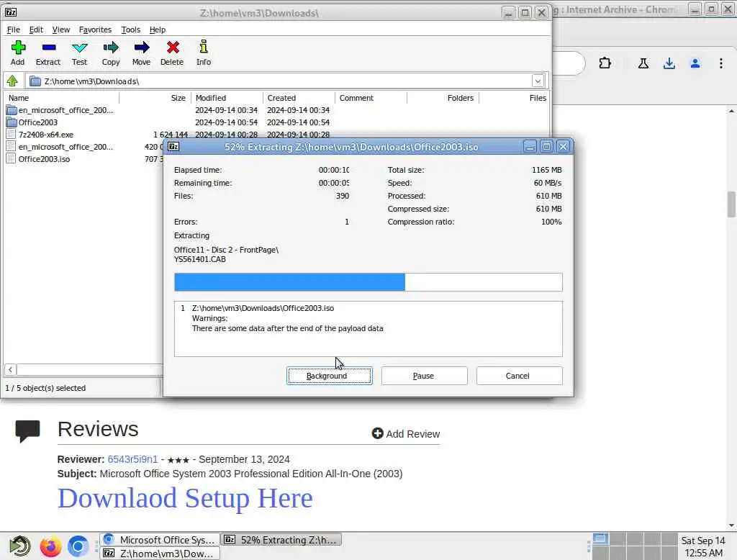Click the Comment column header
The height and width of the screenshot is (560, 737).
371,98
